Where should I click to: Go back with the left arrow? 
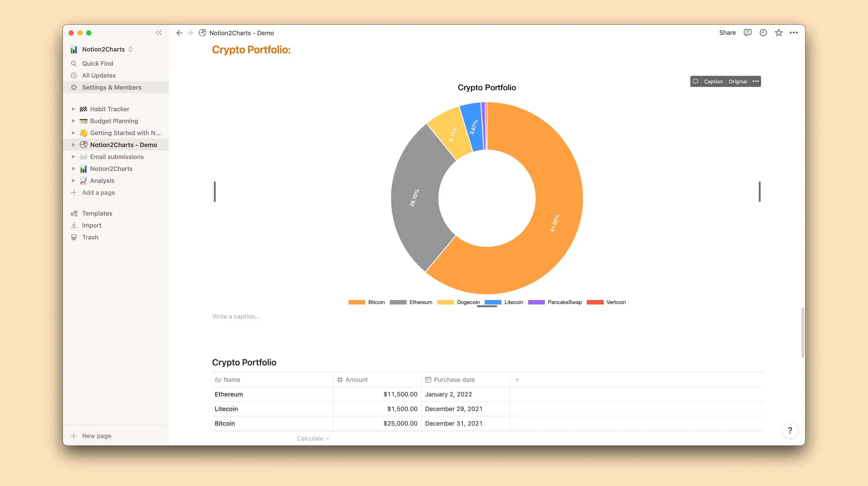pyautogui.click(x=179, y=33)
